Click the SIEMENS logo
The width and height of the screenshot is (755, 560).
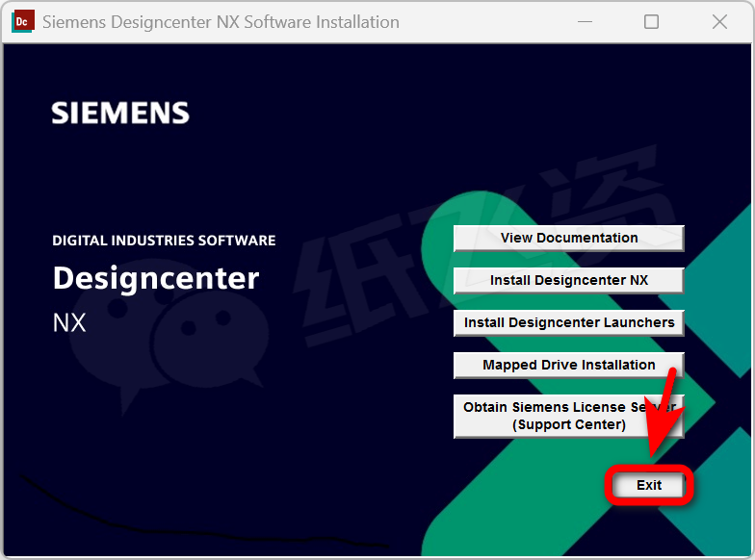(x=120, y=114)
